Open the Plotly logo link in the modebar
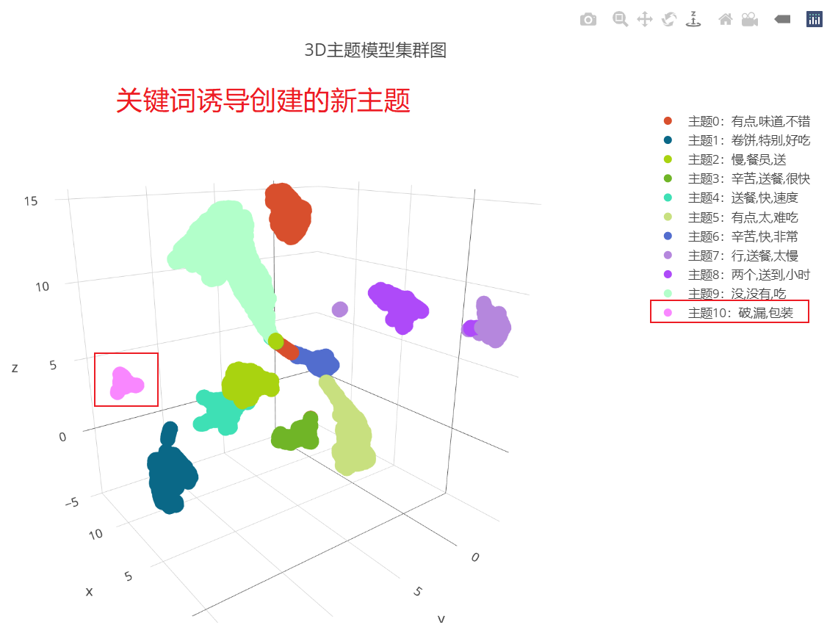 click(814, 20)
